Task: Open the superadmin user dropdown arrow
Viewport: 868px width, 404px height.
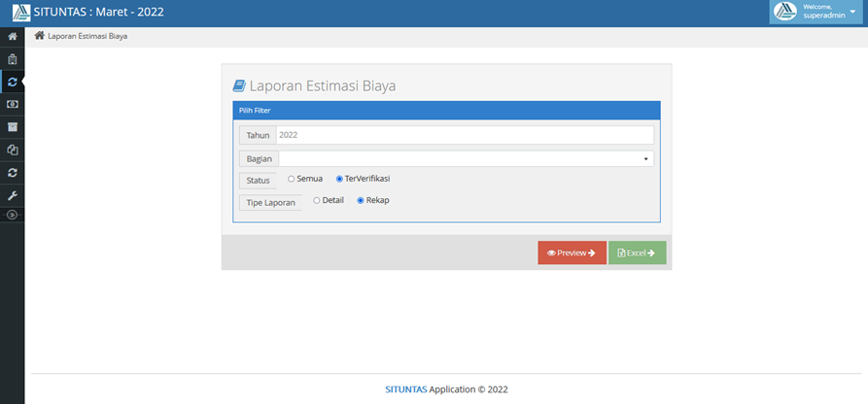Action: pos(852,12)
